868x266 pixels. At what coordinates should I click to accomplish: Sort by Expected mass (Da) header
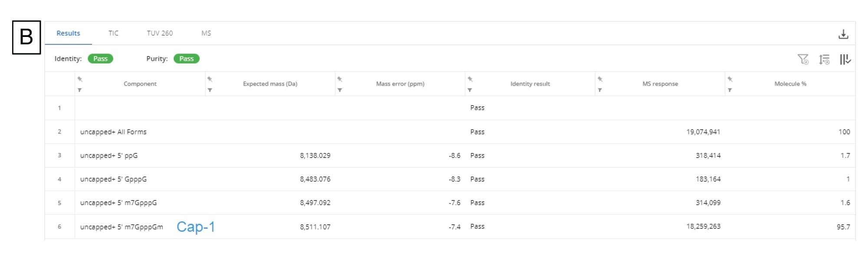[270, 84]
